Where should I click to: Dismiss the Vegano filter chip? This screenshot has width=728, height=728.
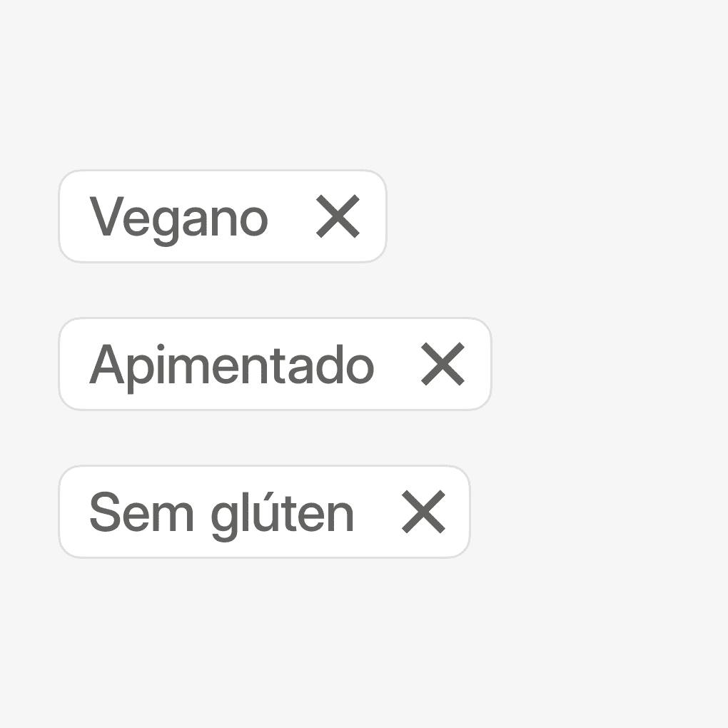[x=338, y=217]
